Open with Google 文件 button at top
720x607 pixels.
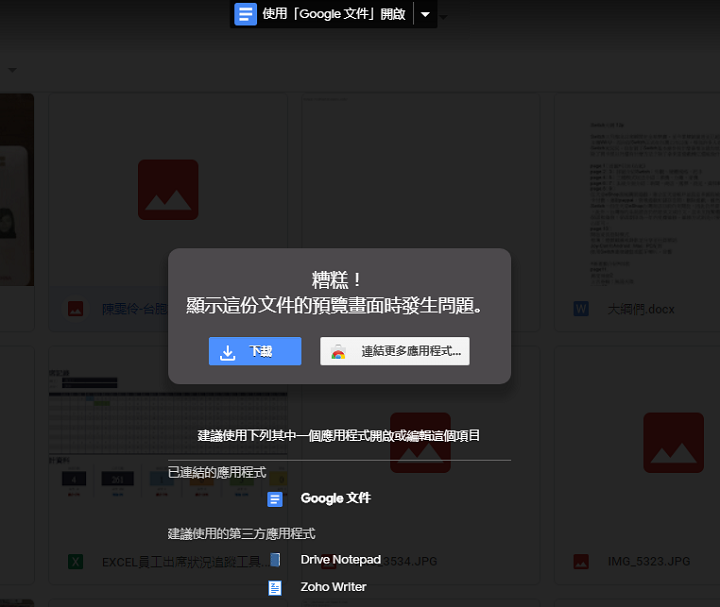click(x=321, y=14)
